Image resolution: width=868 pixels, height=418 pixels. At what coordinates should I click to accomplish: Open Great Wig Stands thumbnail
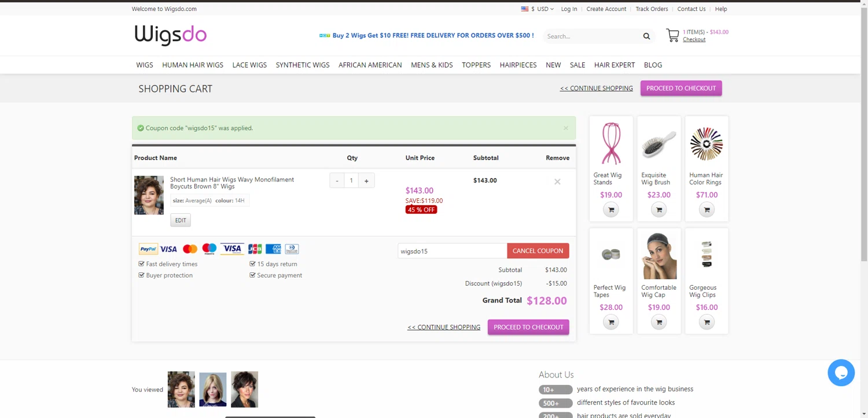tap(611, 143)
